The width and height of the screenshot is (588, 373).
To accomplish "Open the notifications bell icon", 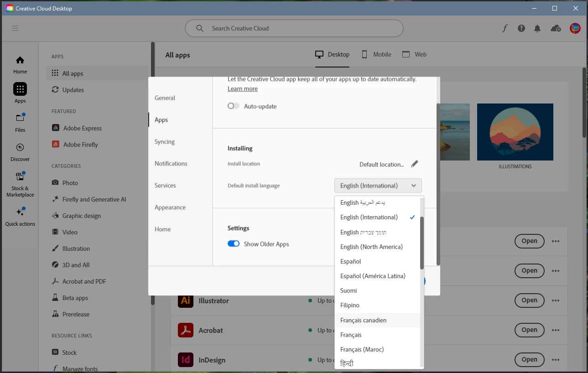I will point(538,28).
